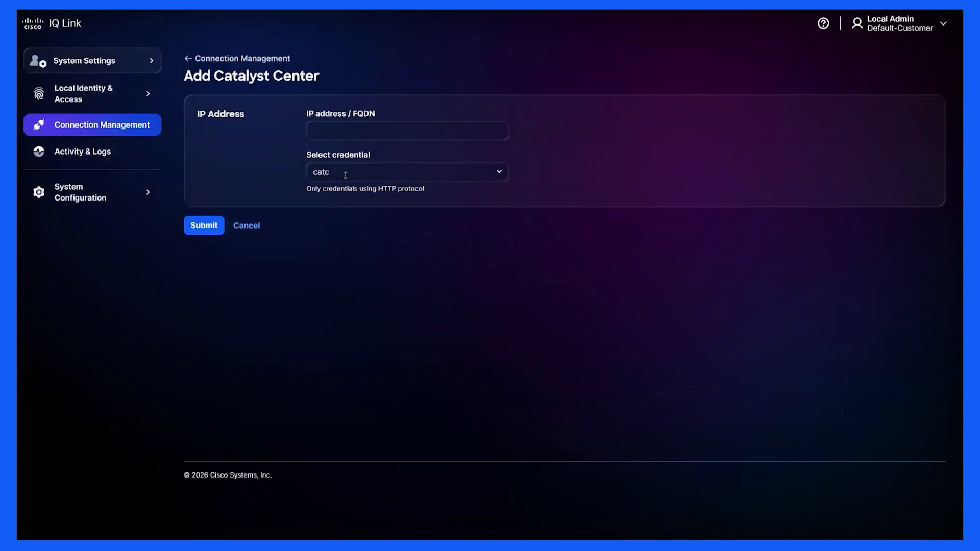Open the help question mark icon
Image resolution: width=980 pixels, height=551 pixels.
(823, 23)
